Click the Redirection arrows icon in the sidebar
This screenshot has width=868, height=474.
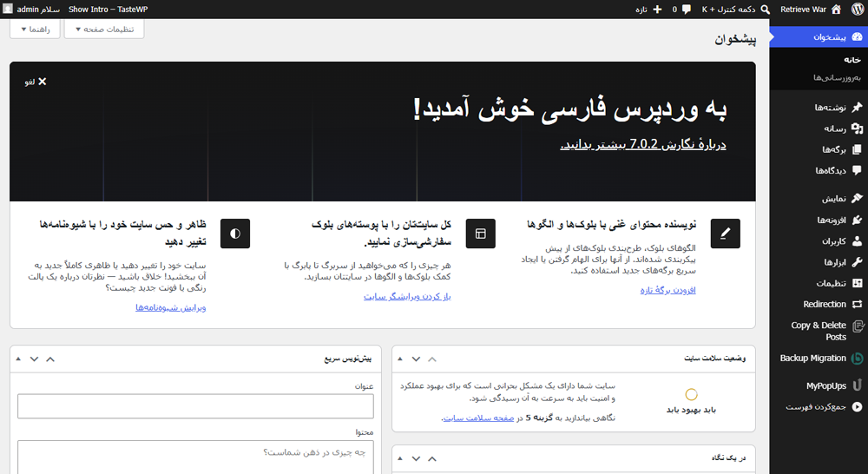(x=857, y=304)
